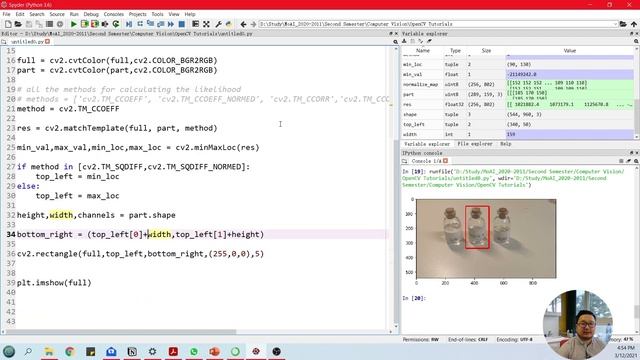Screen dimensions: 640x360
Task: Change to the parent directory
Action: [634, 24]
